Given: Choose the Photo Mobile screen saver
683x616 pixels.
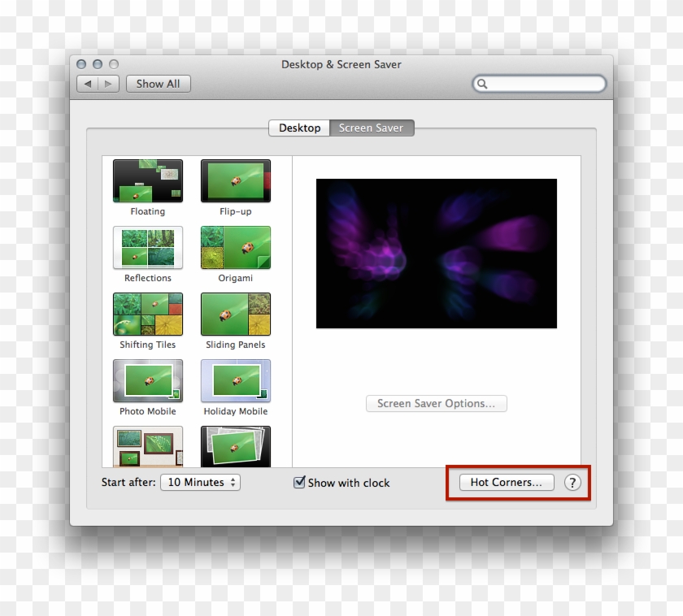Looking at the screenshot, I should 147,380.
